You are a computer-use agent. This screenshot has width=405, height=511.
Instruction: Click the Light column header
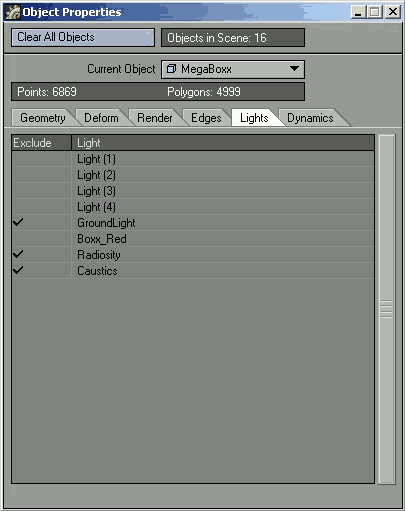(223, 143)
